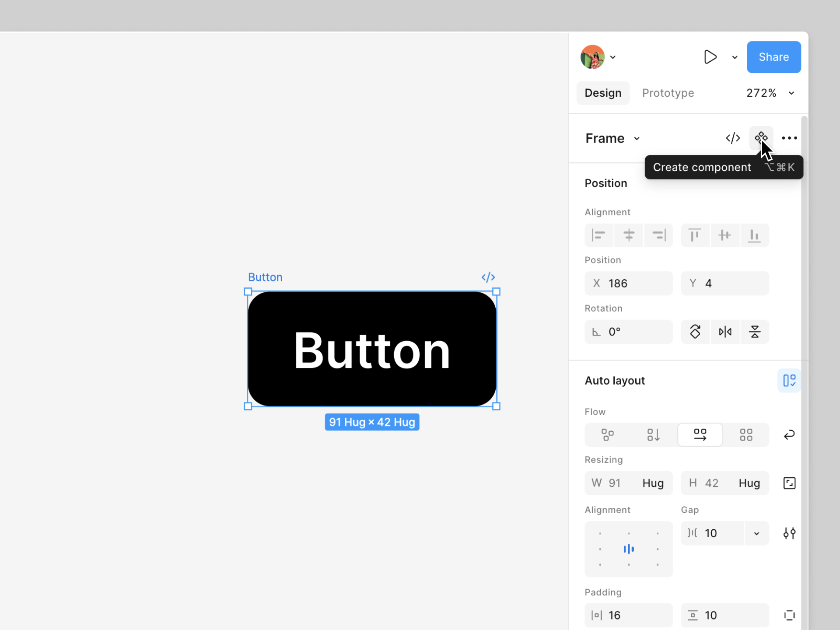Align selection to horizontal centers
The width and height of the screenshot is (840, 630).
(629, 235)
